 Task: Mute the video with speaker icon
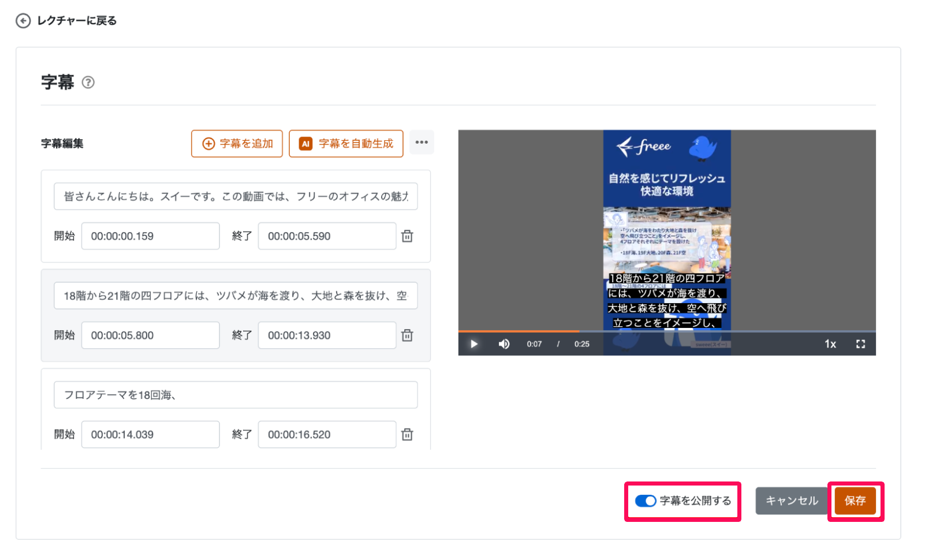click(x=504, y=344)
